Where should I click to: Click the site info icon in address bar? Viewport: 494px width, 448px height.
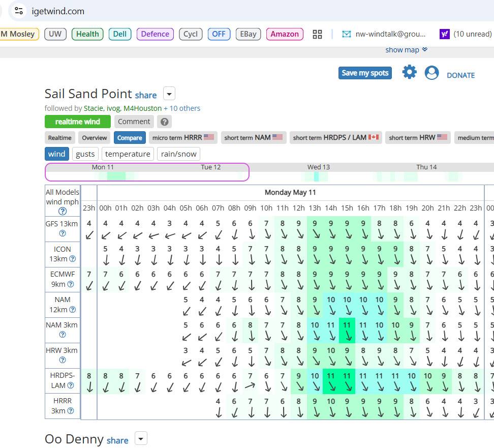click(x=19, y=11)
